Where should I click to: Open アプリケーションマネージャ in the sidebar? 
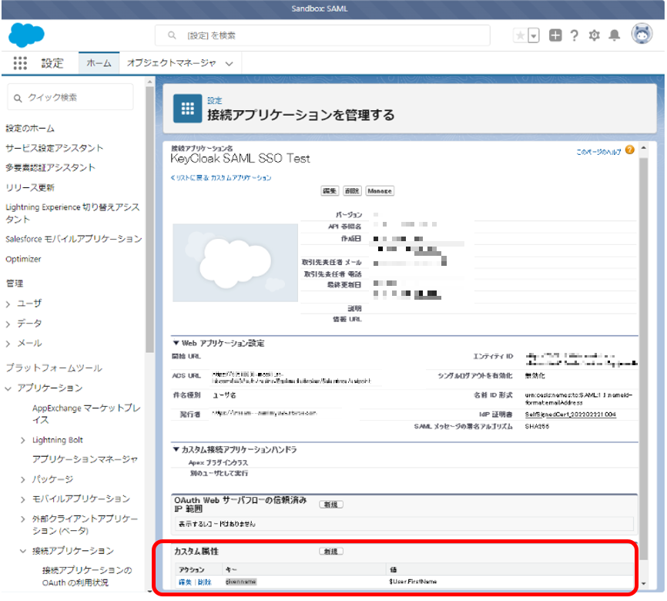click(x=85, y=459)
